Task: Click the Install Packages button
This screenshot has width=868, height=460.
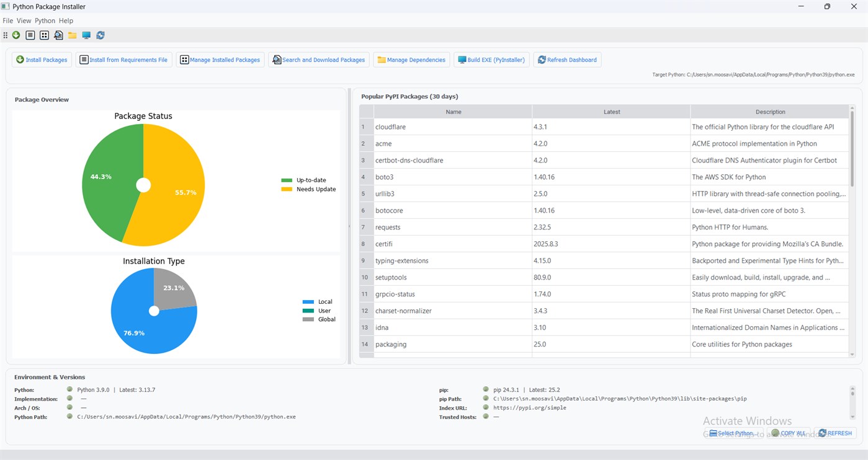Action: pos(42,60)
